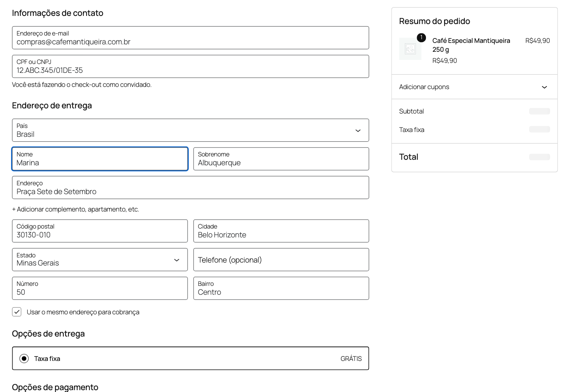Click the Opções de pagamento heading

coord(55,387)
